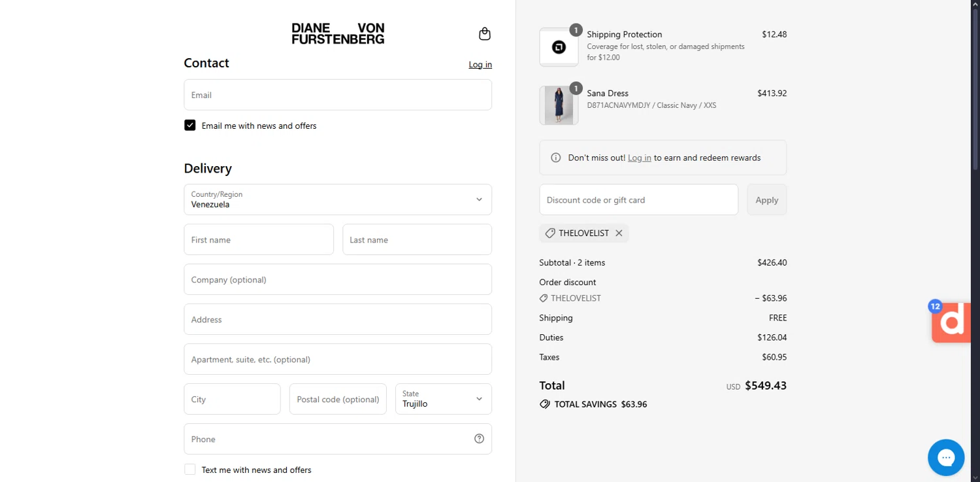
Task: Focus the Postal code (optional) field
Action: (x=338, y=399)
